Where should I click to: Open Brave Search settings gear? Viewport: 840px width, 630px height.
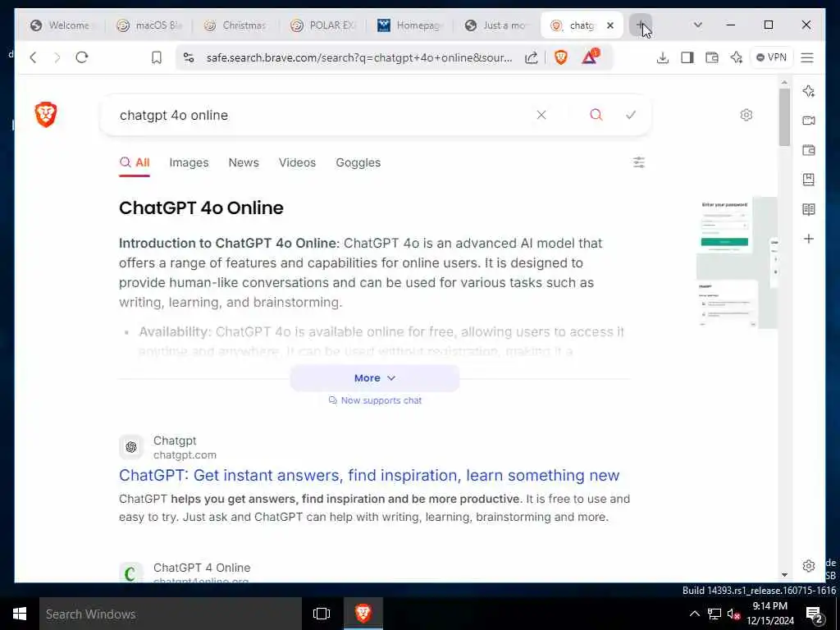(746, 115)
